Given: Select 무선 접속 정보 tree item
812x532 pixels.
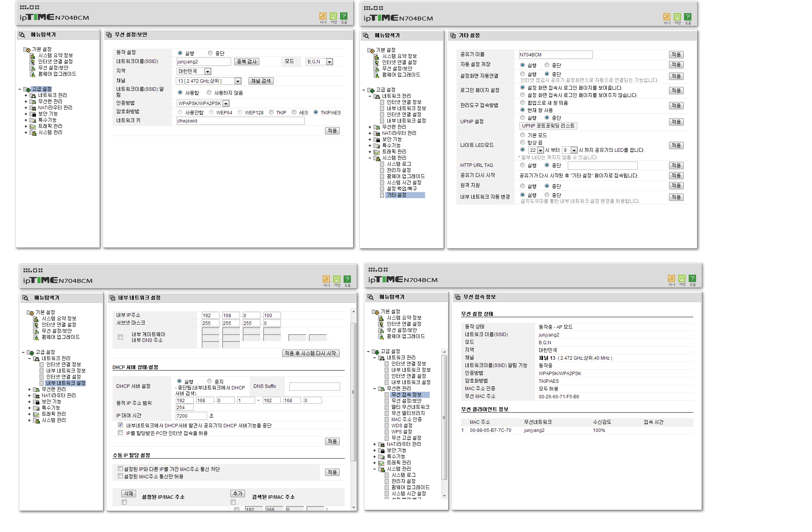Looking at the screenshot, I should click(406, 395).
